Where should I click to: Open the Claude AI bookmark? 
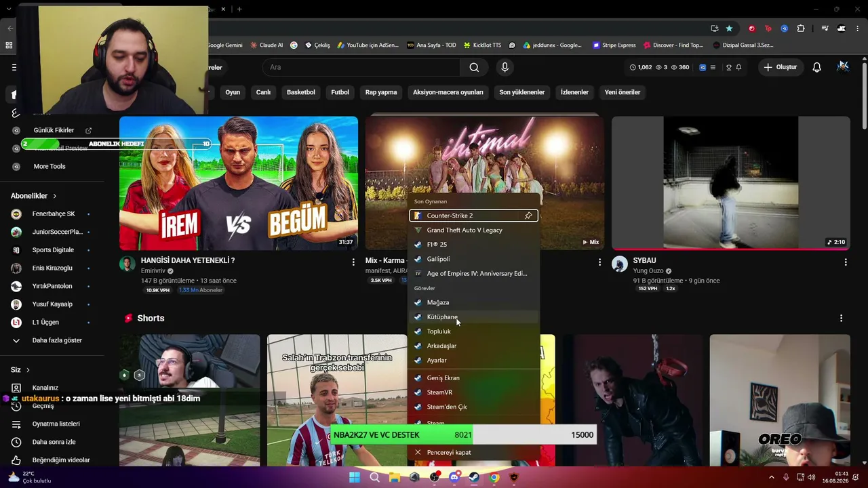click(x=266, y=45)
